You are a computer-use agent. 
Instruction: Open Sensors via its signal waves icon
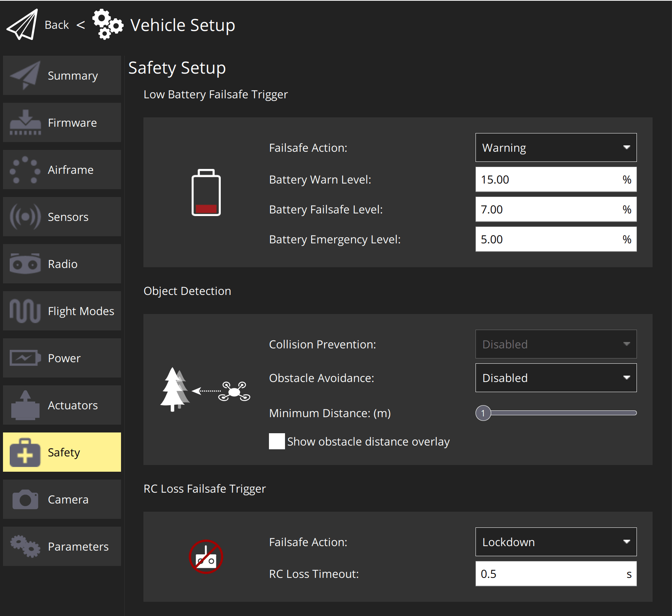[x=25, y=217]
